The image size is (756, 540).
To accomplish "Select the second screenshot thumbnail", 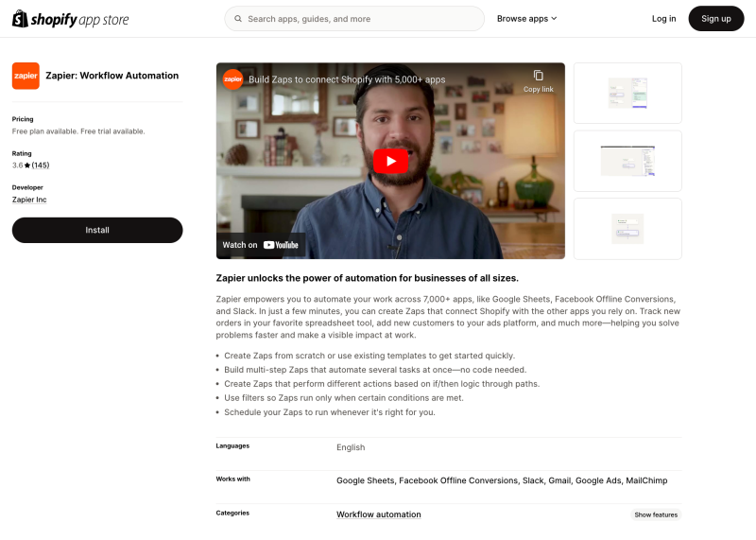I will click(x=627, y=161).
